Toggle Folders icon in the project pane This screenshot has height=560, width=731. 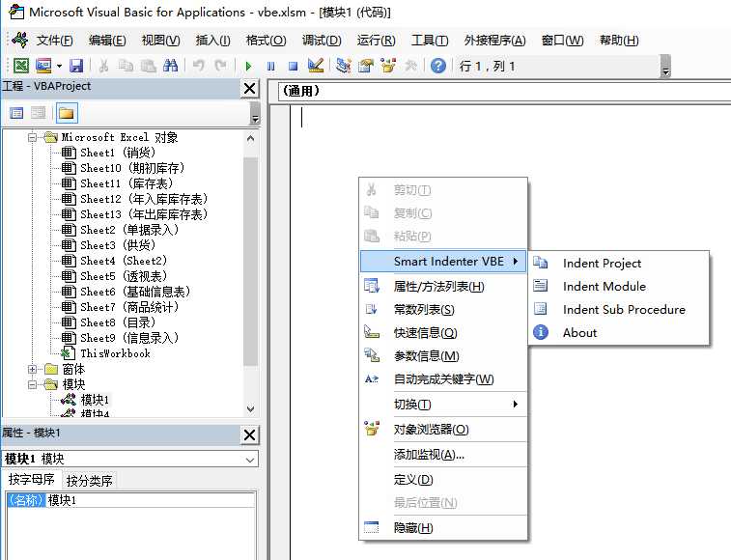67,113
